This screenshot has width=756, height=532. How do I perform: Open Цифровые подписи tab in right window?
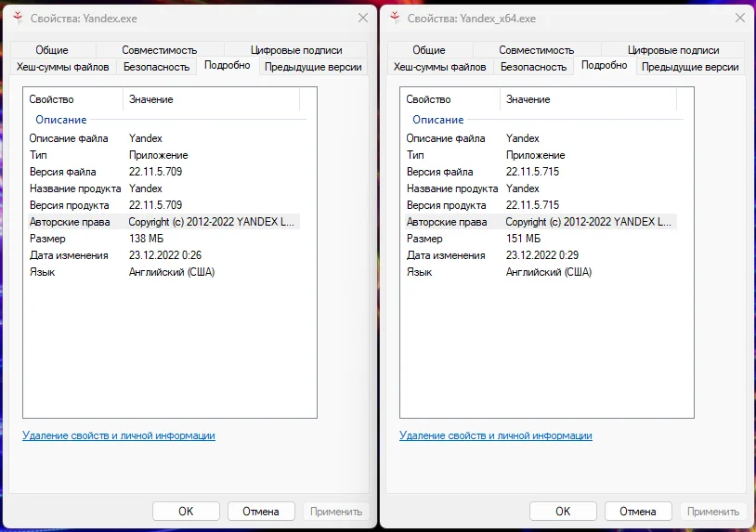pyautogui.click(x=673, y=50)
